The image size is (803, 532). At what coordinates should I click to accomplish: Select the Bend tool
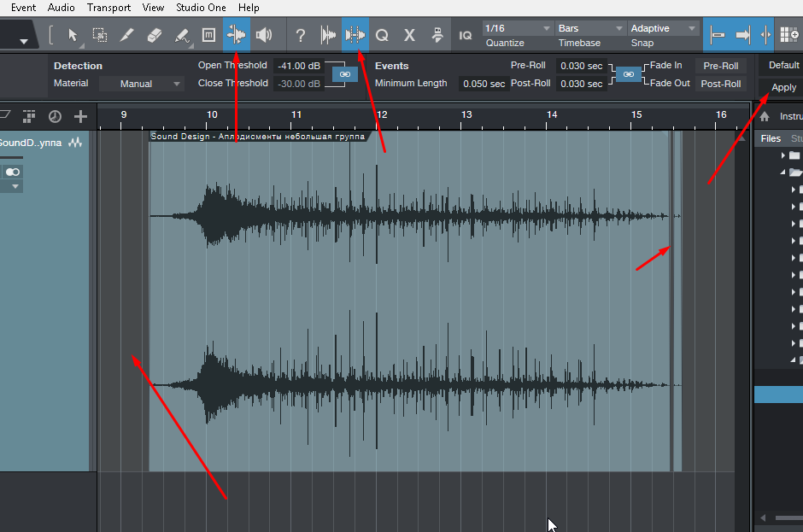[236, 35]
